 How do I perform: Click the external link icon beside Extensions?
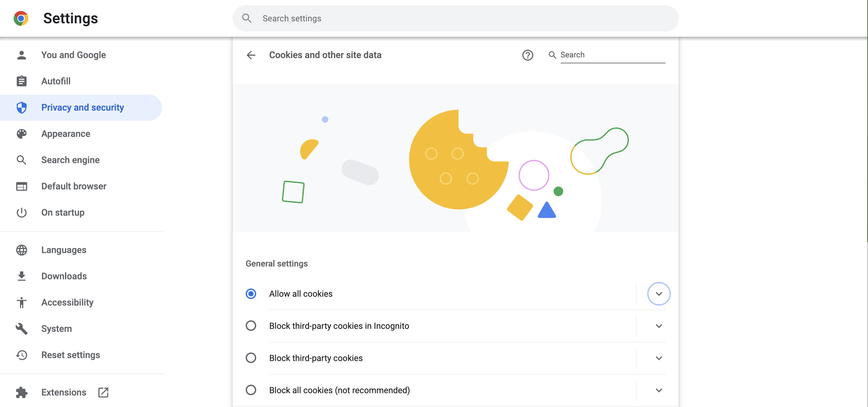pos(103,392)
